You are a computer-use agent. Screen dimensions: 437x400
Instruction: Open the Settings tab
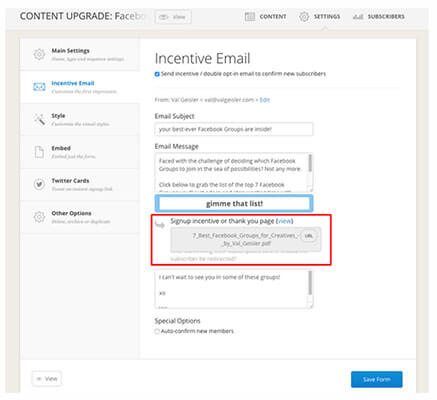[320, 17]
